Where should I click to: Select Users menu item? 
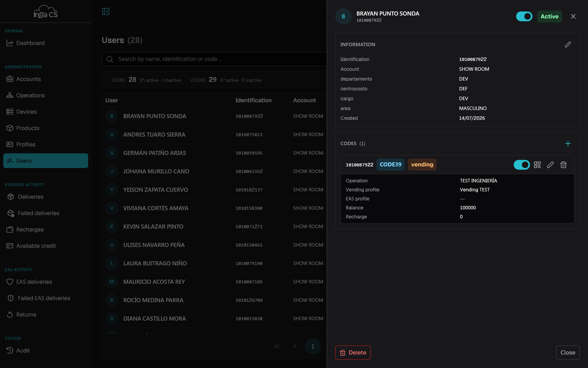point(46,161)
